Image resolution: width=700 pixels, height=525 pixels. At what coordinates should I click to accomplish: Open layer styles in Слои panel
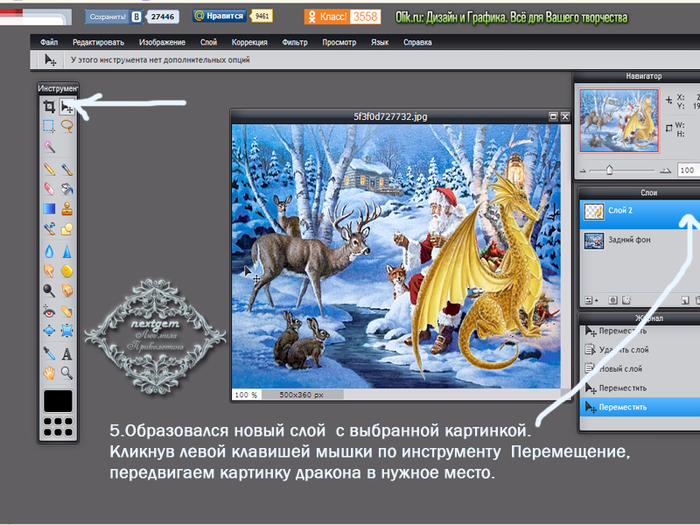point(626,300)
